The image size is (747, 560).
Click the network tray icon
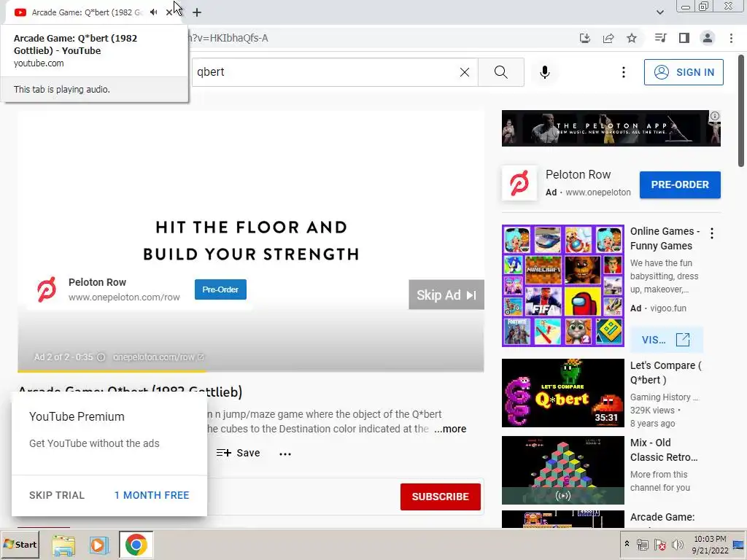[x=643, y=545]
